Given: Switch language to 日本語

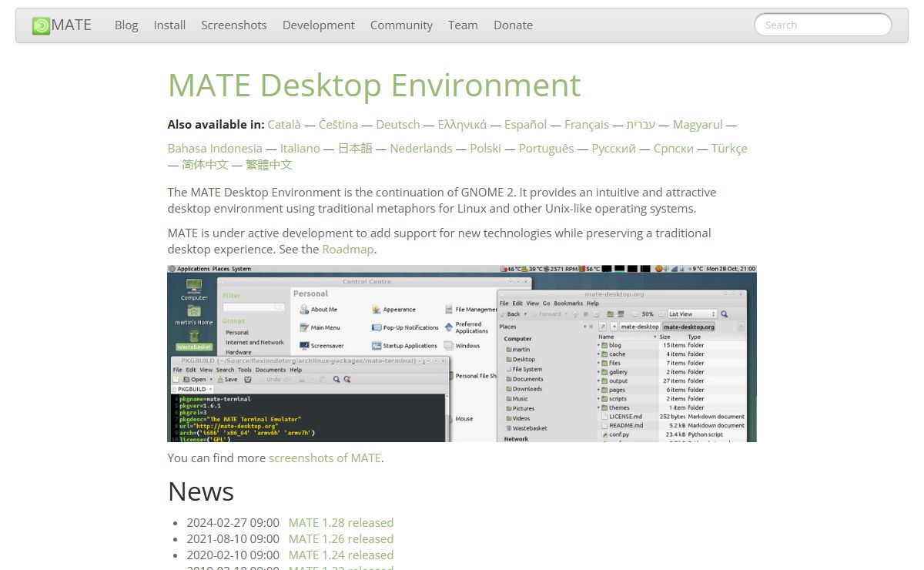Looking at the screenshot, I should point(355,148).
